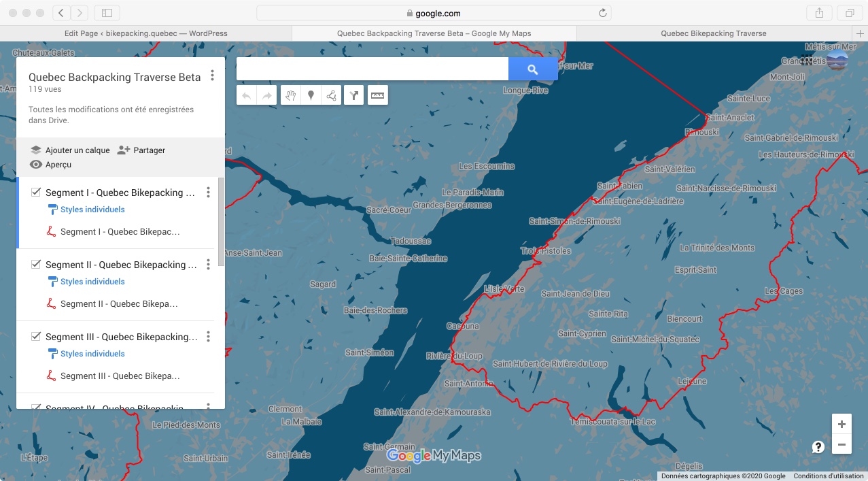Open Styles individuels for Segment III
This screenshot has height=481, width=868.
(x=92, y=354)
